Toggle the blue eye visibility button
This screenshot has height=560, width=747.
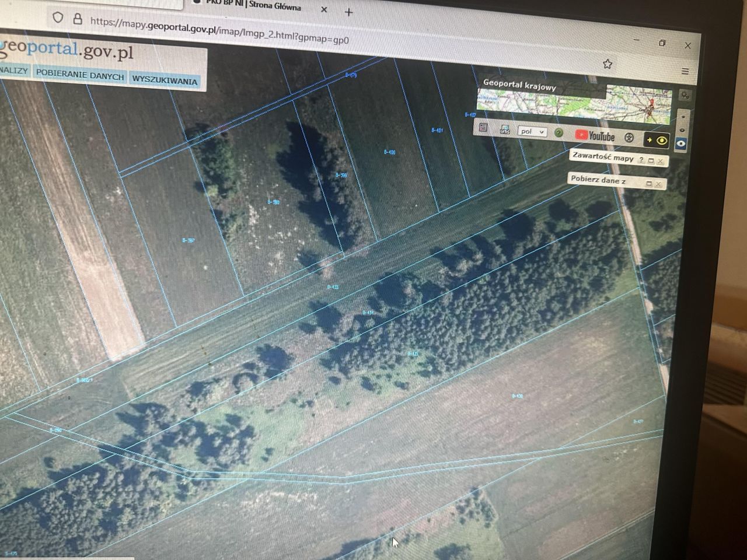coord(680,143)
